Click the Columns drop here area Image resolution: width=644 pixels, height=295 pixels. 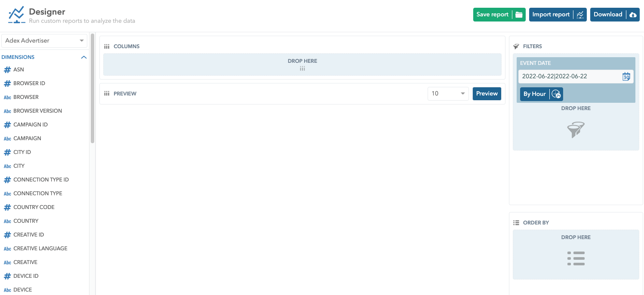302,65
